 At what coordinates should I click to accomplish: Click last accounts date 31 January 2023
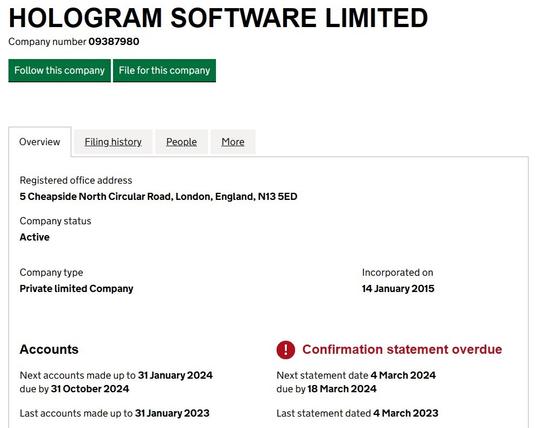[x=172, y=413]
